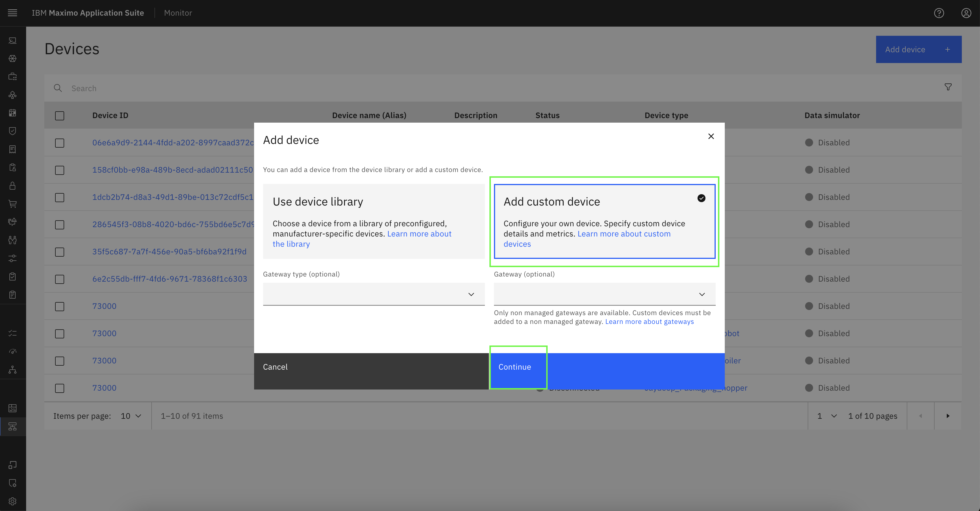Open device 6e2c55db-fff7-4fd6-9671-78368f1c6303
Image resolution: width=980 pixels, height=511 pixels.
point(170,279)
